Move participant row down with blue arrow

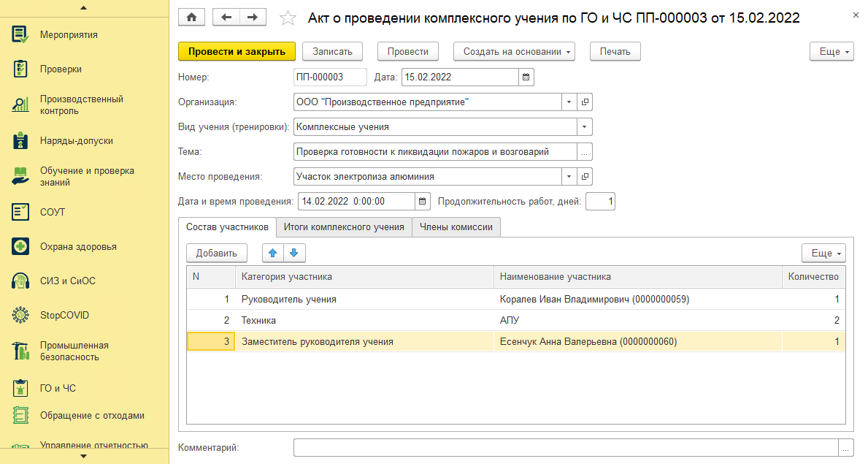click(x=294, y=253)
